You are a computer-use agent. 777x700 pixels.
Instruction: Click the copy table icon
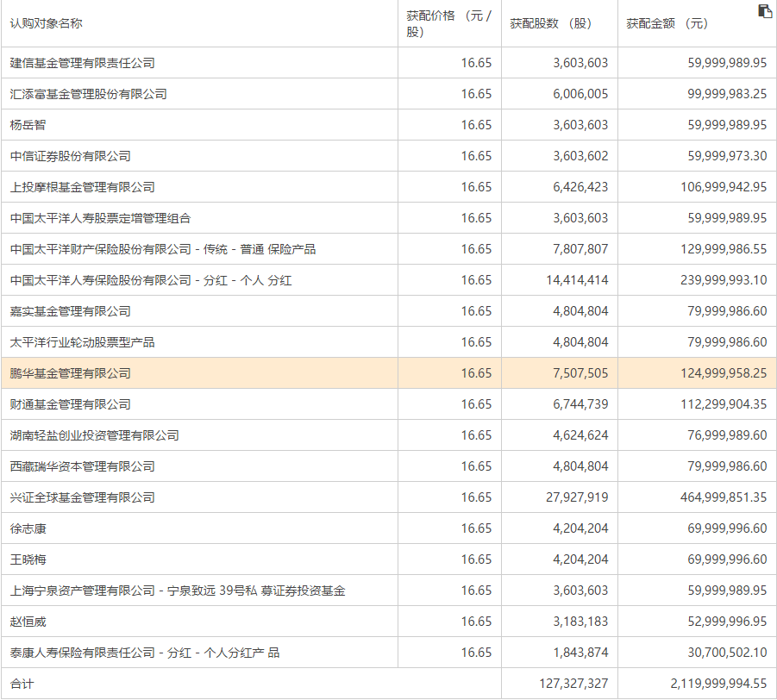[x=765, y=11]
